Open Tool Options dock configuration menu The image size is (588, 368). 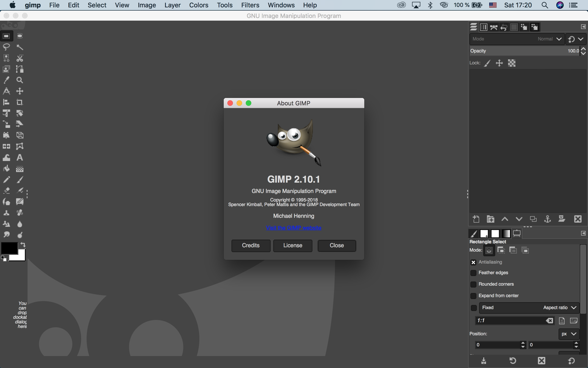coord(583,233)
